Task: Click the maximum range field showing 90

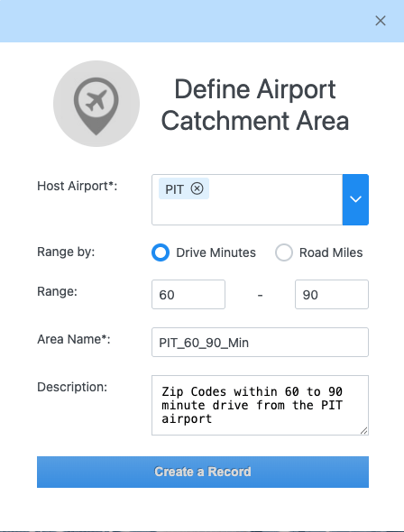Action: 332,295
